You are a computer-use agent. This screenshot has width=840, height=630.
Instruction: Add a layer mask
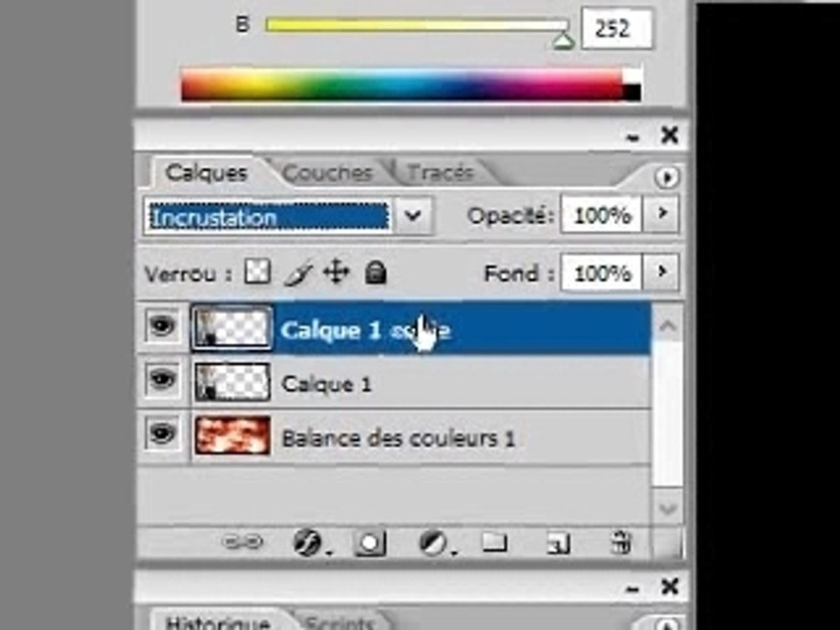[x=369, y=542]
